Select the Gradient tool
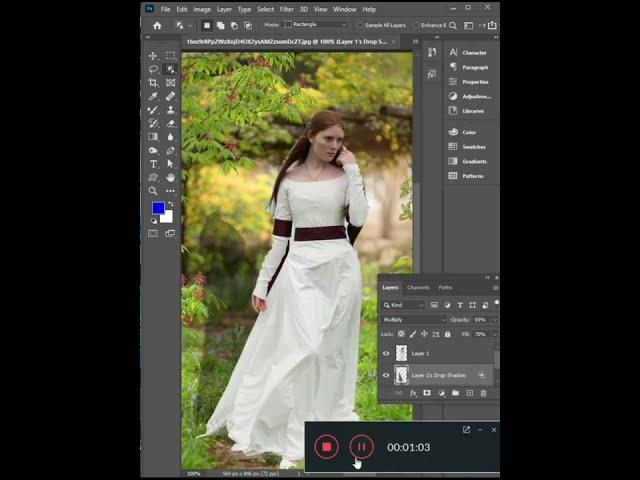640x480 pixels. (153, 137)
